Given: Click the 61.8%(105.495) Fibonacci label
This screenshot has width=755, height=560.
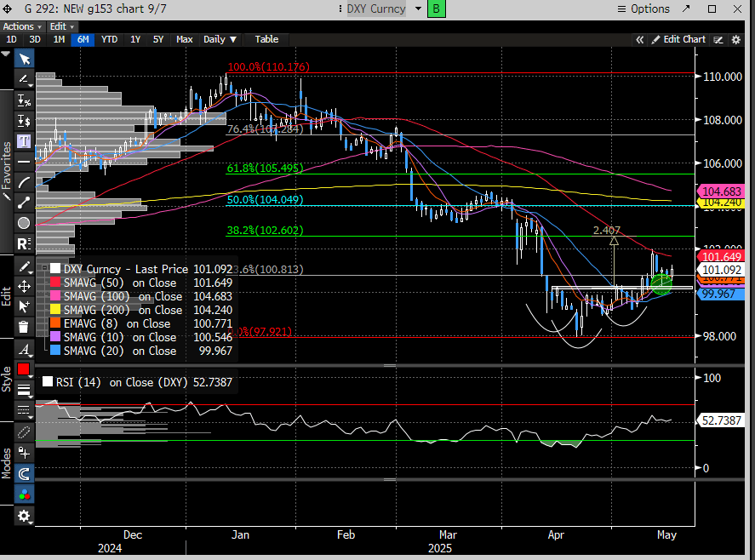Looking at the screenshot, I should coord(266,168).
